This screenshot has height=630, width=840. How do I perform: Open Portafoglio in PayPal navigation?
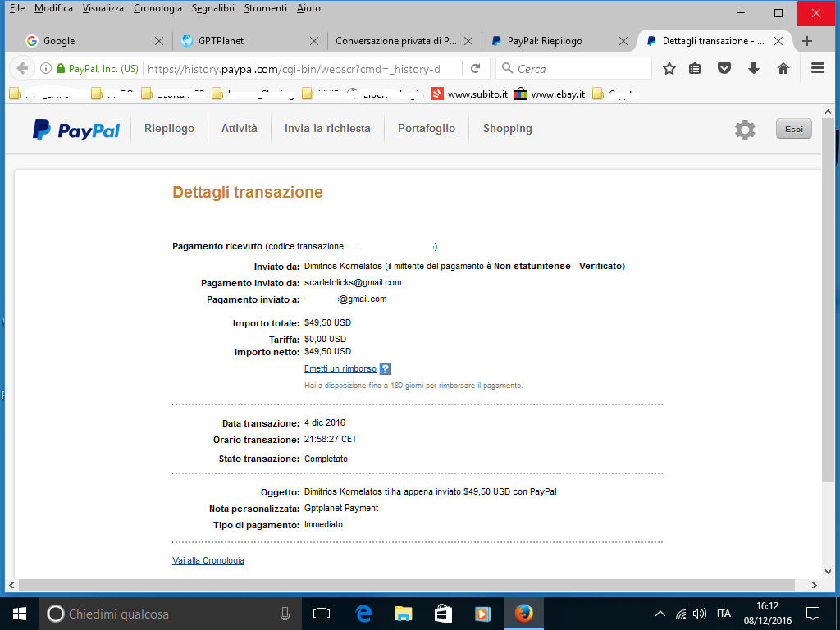[x=427, y=129]
